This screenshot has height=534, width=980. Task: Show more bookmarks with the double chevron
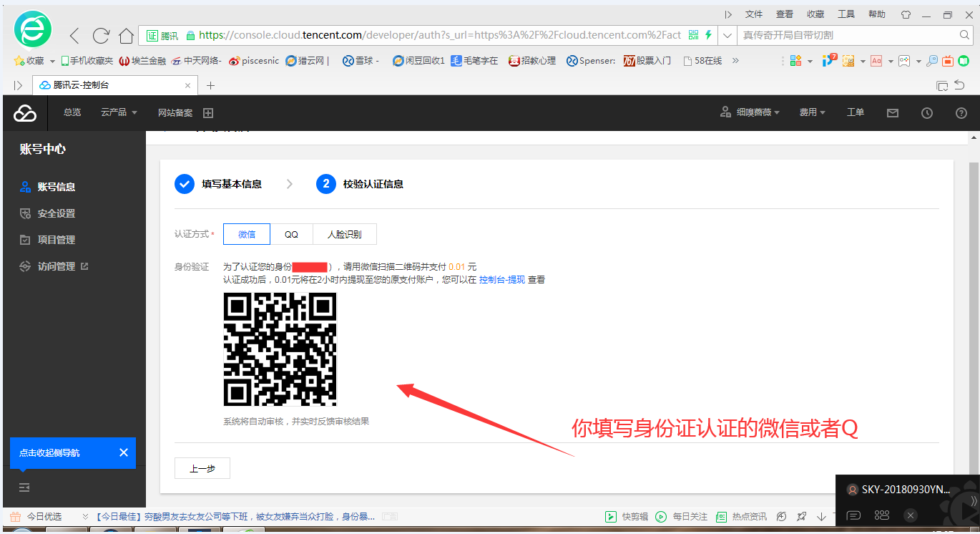pyautogui.click(x=735, y=61)
